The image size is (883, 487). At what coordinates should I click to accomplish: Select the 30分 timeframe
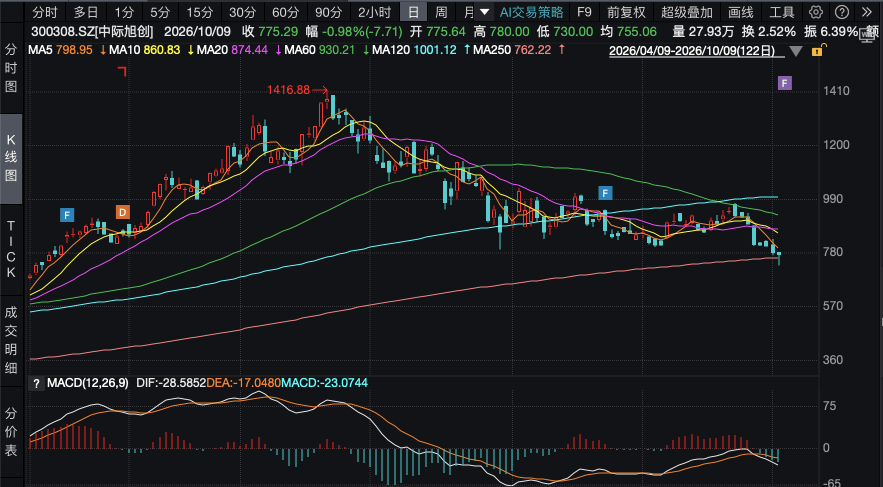[242, 12]
